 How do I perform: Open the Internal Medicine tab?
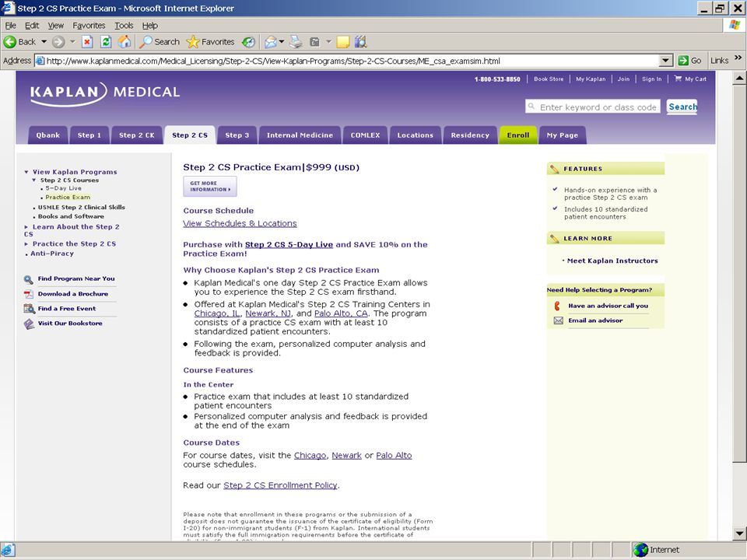[300, 135]
